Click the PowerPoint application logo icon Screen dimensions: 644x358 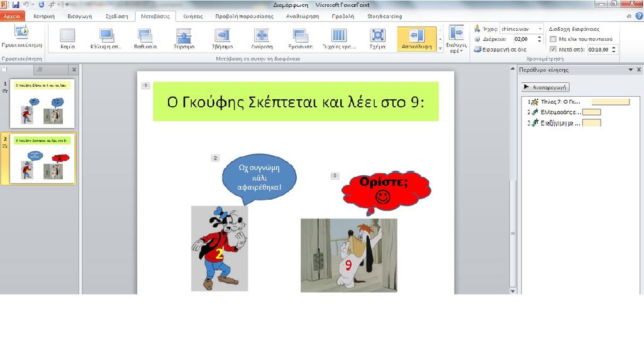point(3,5)
